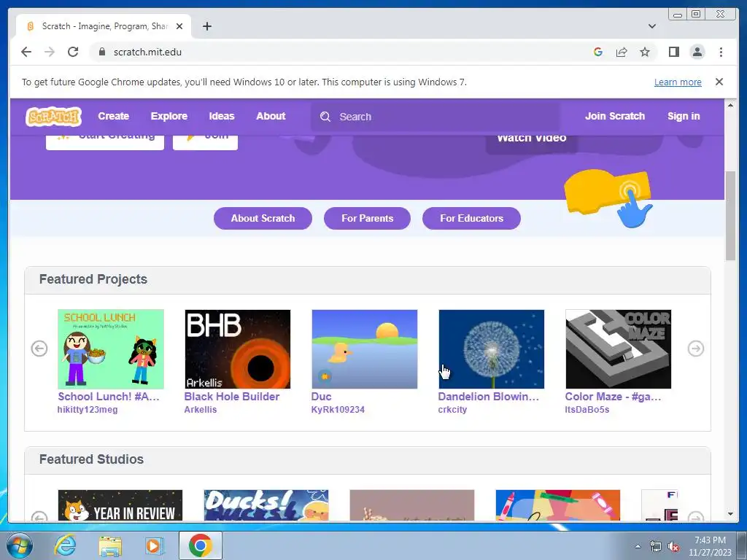Open the Duc project title link
This screenshot has height=560, width=747.
click(321, 397)
